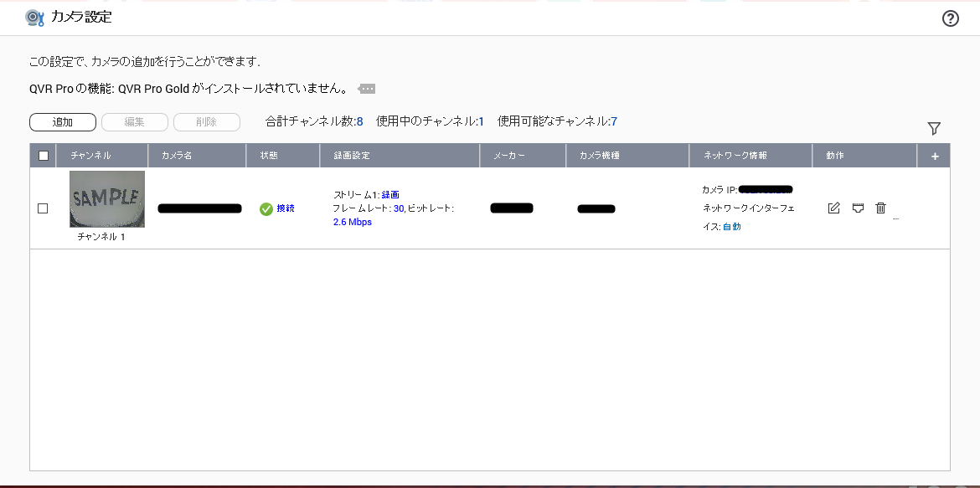Click the 2.6 Mbps bitrate value
Screen dimensions: 980x488
coord(353,222)
